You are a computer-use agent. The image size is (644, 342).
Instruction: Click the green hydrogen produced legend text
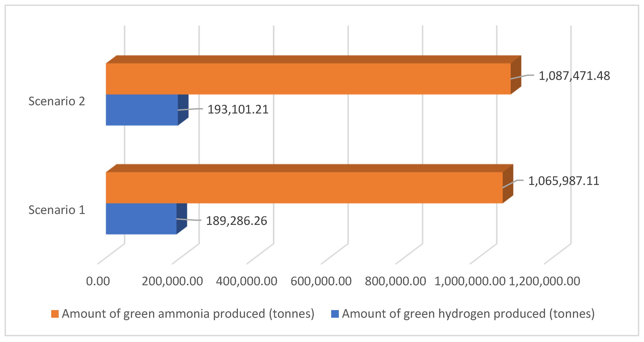(x=468, y=314)
